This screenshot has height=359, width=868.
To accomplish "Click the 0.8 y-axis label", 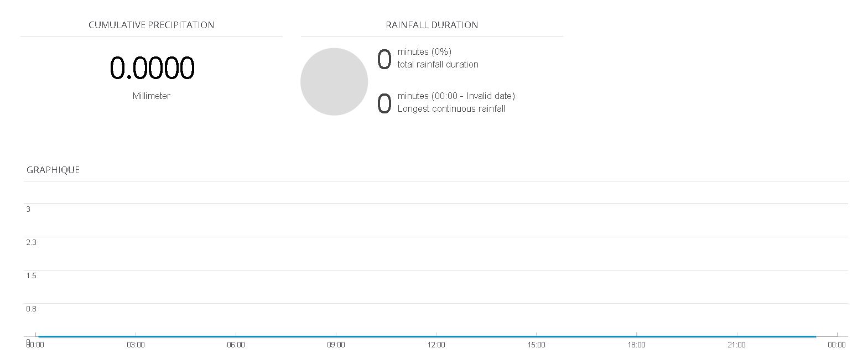I will 31,309.
